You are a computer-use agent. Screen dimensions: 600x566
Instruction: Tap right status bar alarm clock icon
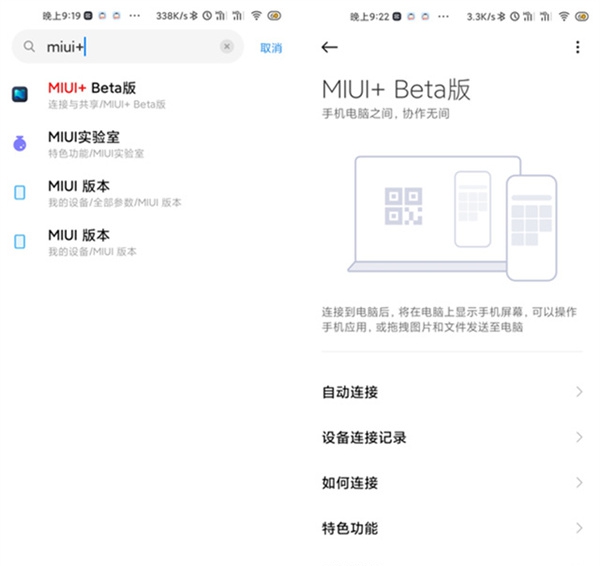pos(515,16)
